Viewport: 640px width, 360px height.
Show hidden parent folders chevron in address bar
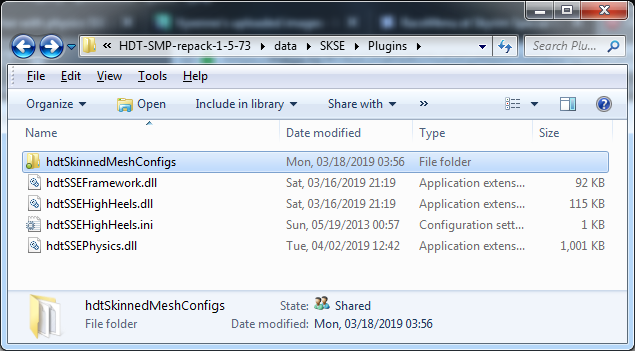coord(107,46)
